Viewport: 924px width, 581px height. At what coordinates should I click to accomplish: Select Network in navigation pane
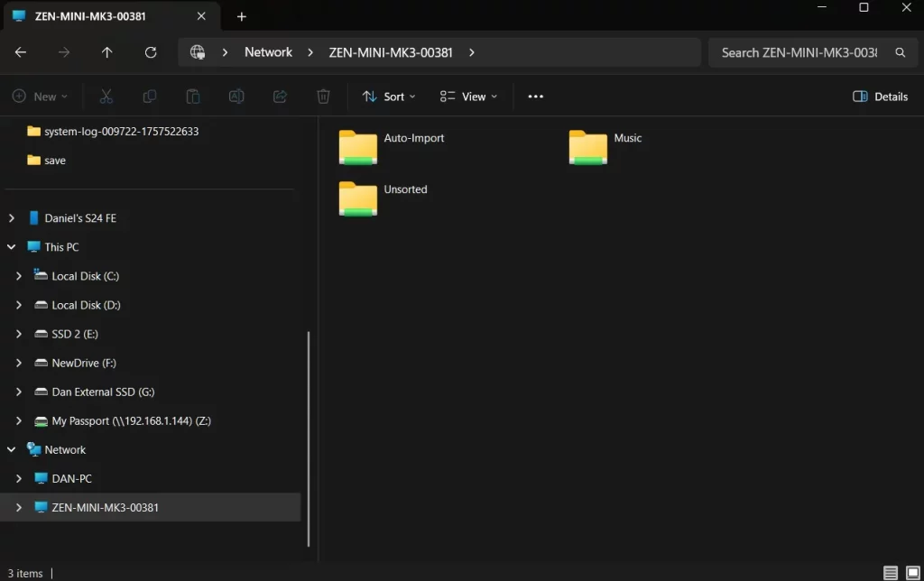(x=65, y=449)
